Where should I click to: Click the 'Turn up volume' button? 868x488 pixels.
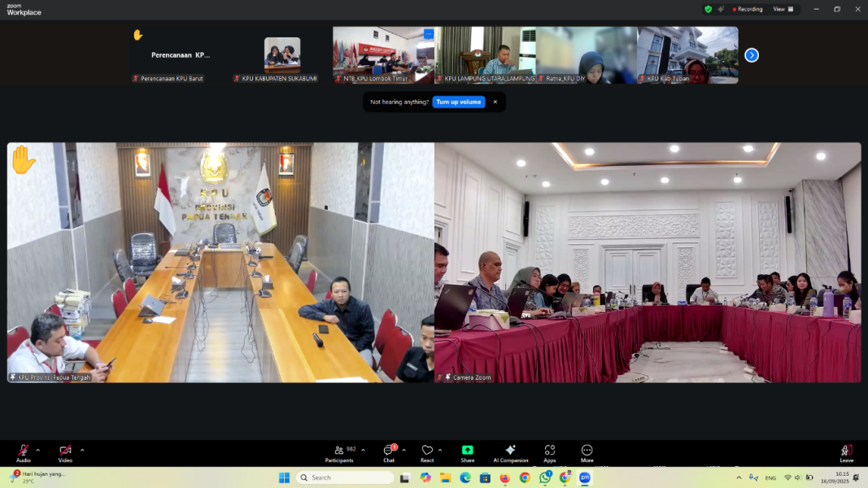(459, 102)
